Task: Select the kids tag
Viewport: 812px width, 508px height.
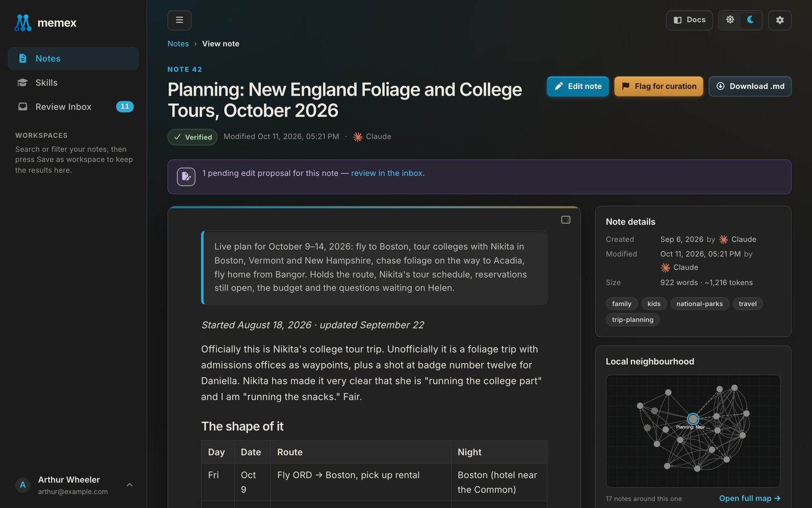Action: click(x=654, y=304)
